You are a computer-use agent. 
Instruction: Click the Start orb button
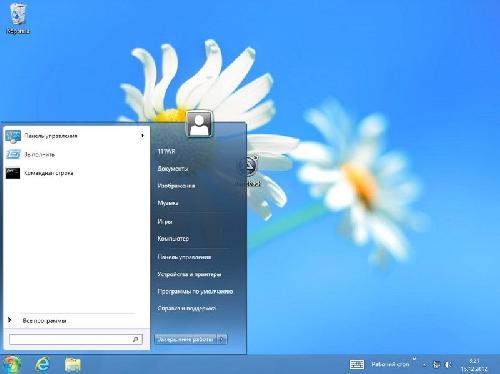tap(12, 364)
